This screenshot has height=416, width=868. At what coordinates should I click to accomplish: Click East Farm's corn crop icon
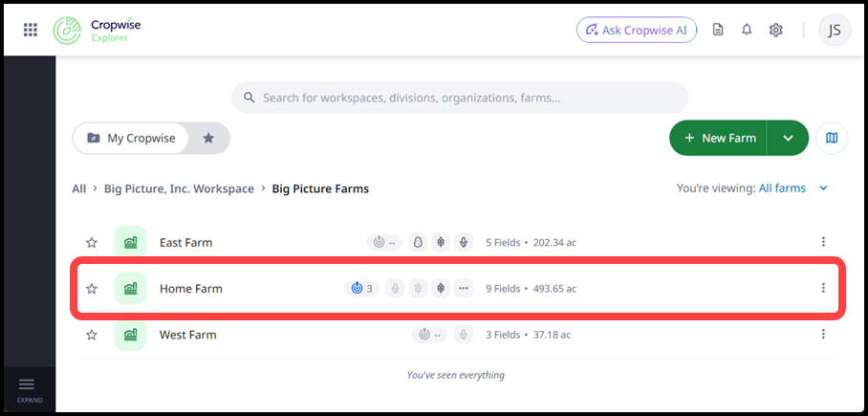pyautogui.click(x=464, y=242)
